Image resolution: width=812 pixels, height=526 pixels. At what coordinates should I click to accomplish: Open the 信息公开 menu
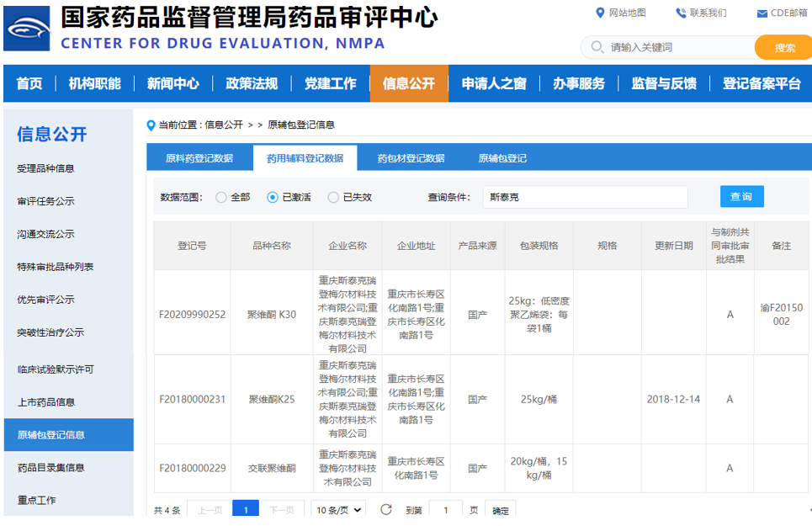click(x=409, y=83)
